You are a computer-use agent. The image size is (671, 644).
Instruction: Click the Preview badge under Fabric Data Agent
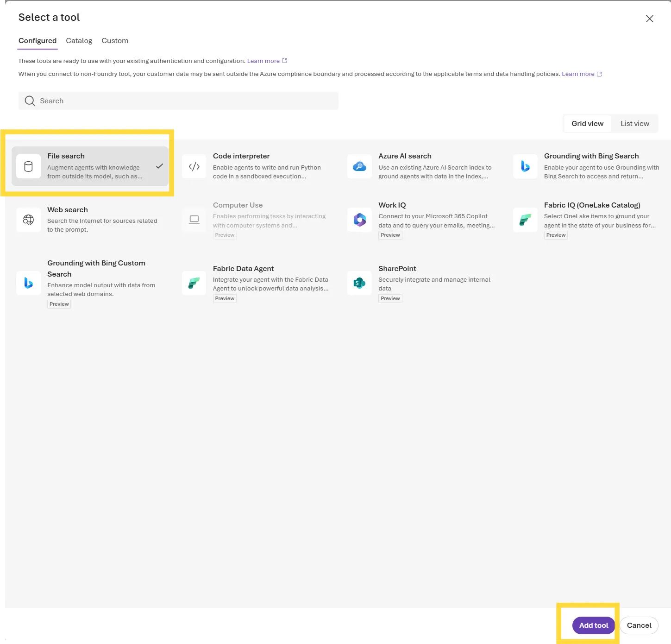225,299
